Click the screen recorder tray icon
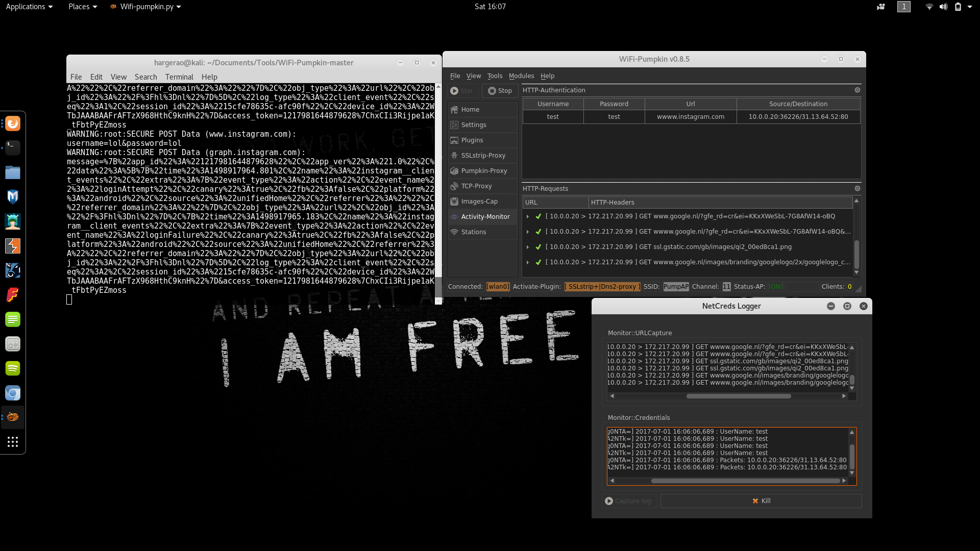Screen dimensions: 980x551 coord(881,7)
